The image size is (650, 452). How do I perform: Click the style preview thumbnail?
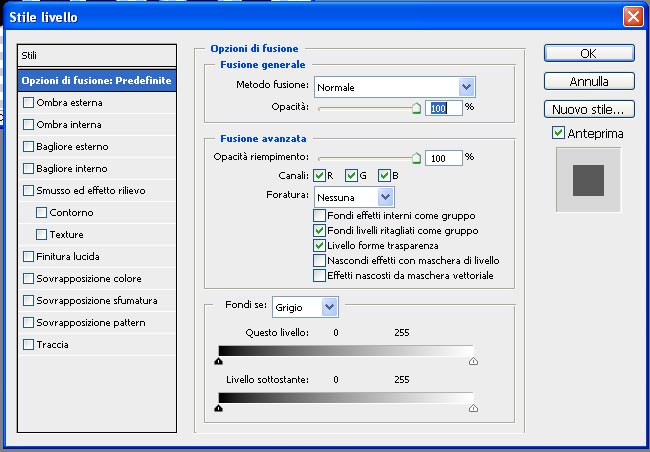point(588,180)
